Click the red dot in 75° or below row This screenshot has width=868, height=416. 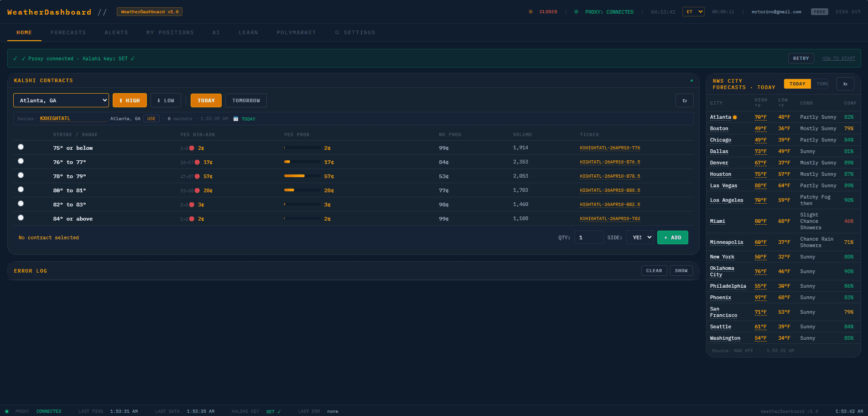192,148
